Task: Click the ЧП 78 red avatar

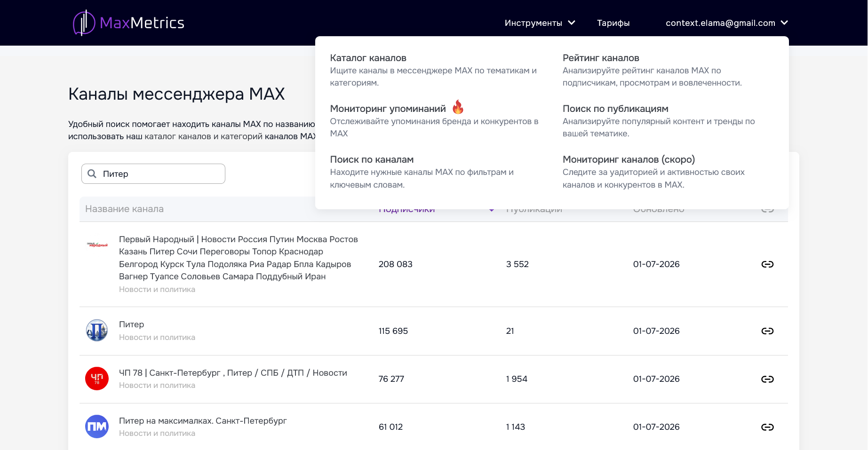Action: tap(97, 379)
